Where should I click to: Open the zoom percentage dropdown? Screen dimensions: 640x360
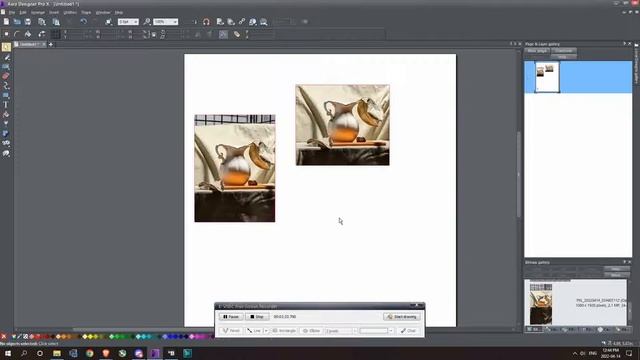pos(175,22)
